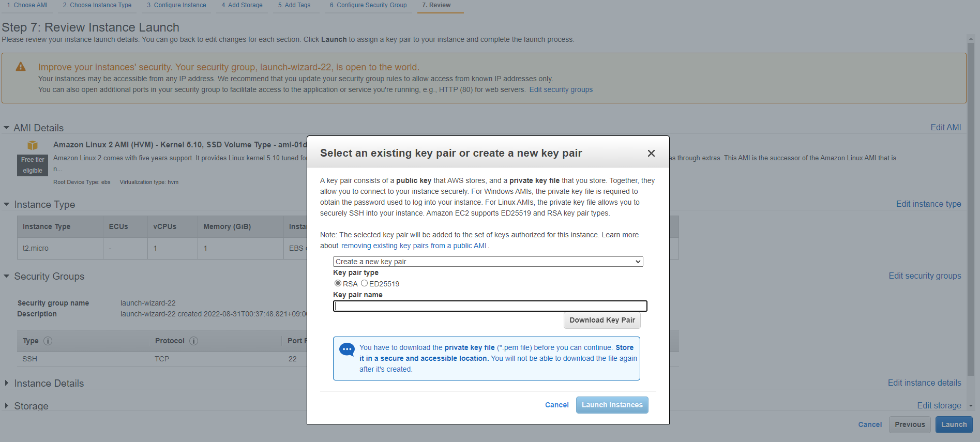Click the info icon next to Protocol
The width and height of the screenshot is (980, 442).
(x=194, y=341)
